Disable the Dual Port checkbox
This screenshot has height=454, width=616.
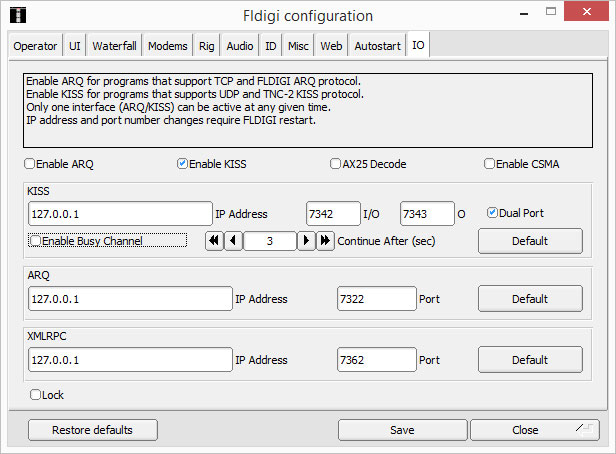click(x=492, y=213)
